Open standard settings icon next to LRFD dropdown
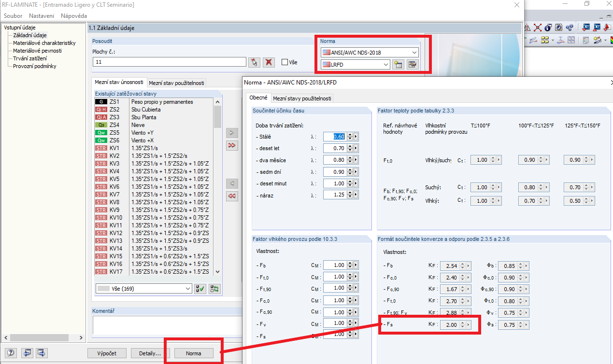613x364 pixels. coord(412,65)
